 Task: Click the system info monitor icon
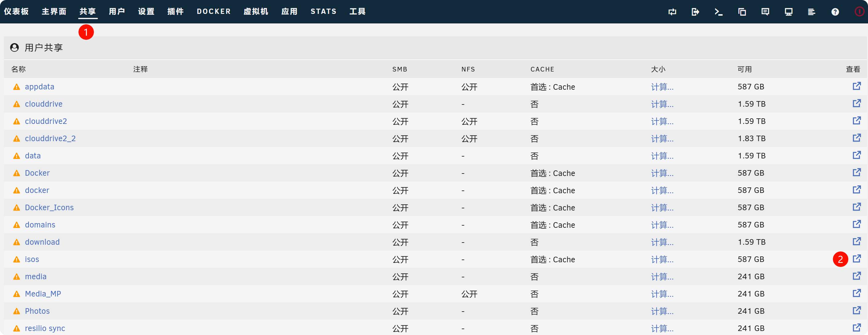click(x=789, y=12)
